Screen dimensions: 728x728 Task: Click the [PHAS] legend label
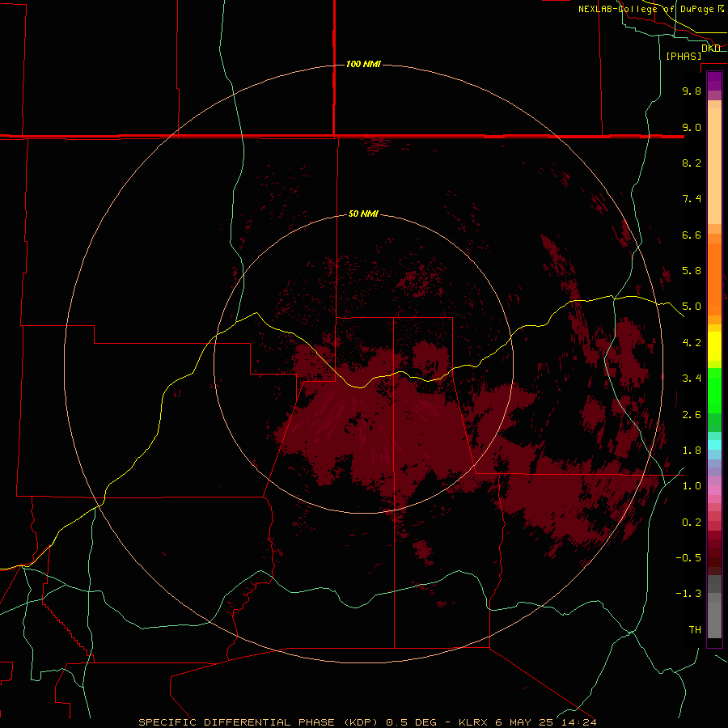coord(684,56)
